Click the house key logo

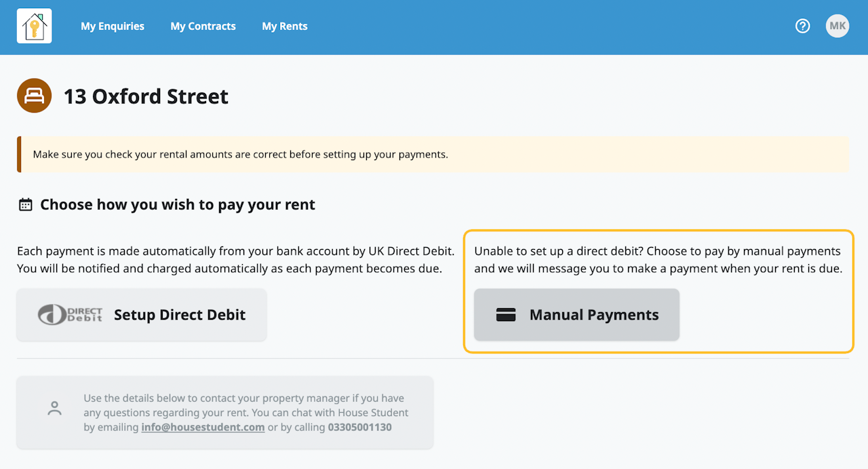(34, 26)
